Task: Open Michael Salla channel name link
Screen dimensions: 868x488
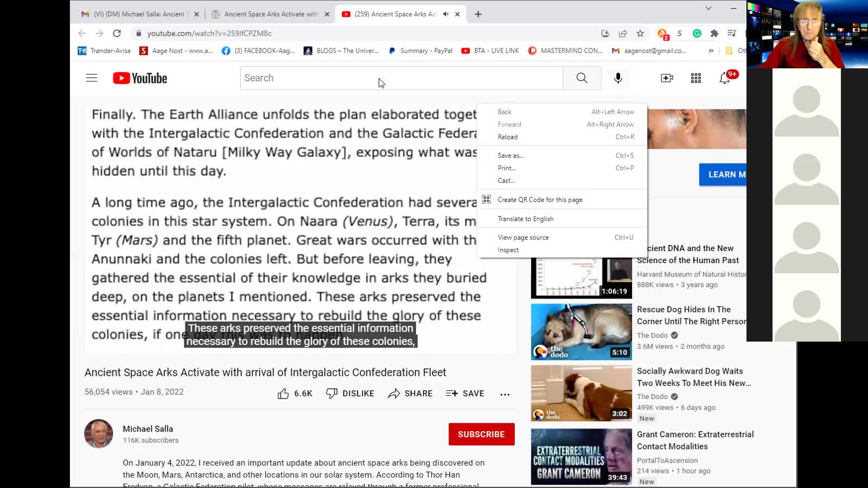Action: pyautogui.click(x=148, y=429)
